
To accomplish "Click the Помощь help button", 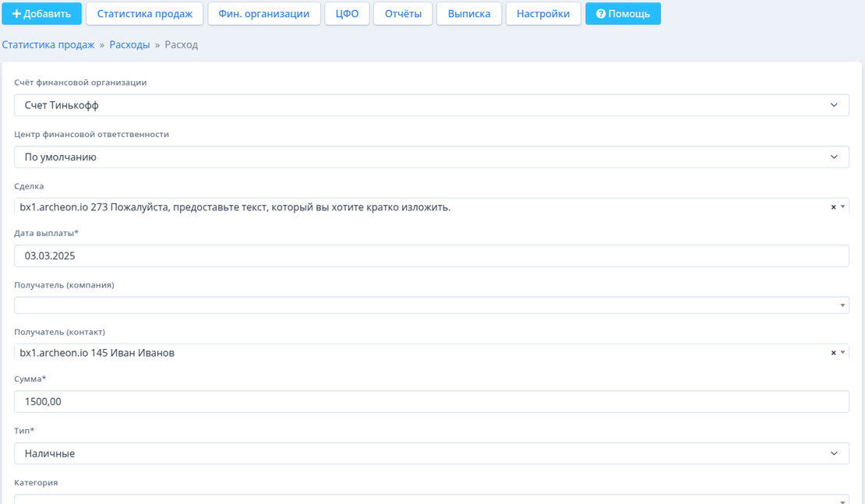I will coord(623,13).
